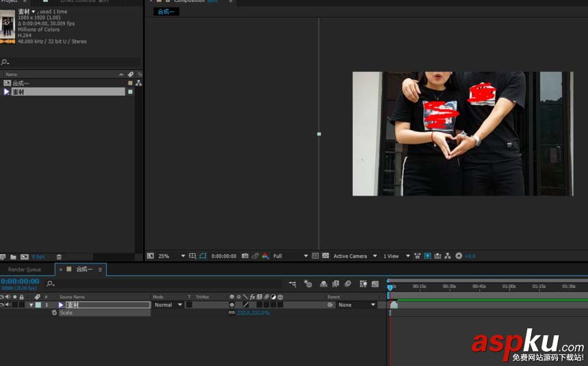Take a snapshot with the camera icon
Image resolution: width=588 pixels, height=366 pixels.
pyautogui.click(x=245, y=256)
